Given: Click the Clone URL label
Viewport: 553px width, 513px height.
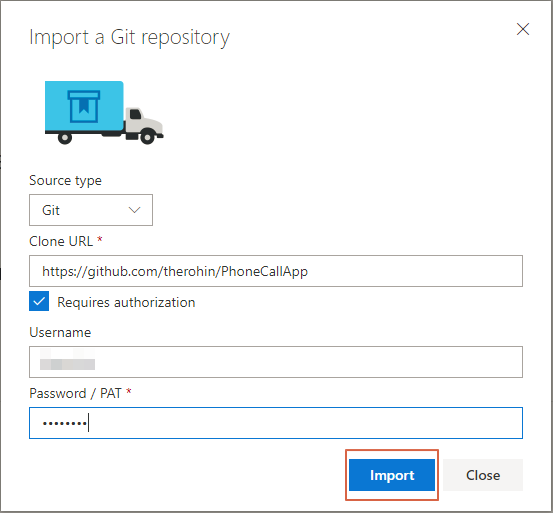Looking at the screenshot, I should click(61, 242).
